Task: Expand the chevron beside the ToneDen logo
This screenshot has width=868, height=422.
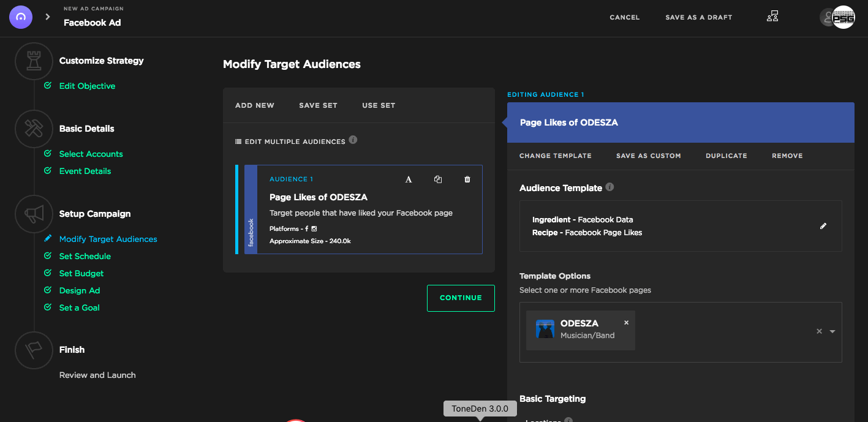Action: coord(47,17)
